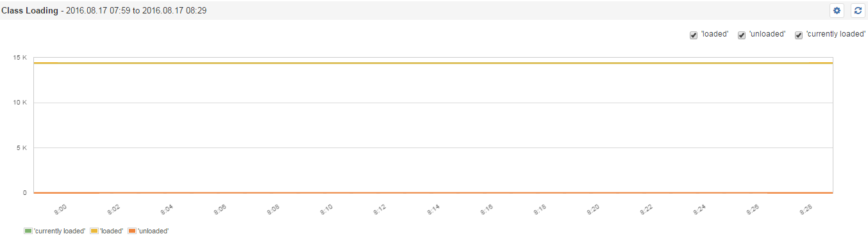868x243 pixels.
Task: Select the 'unloaded' legend label
Action: [153, 231]
